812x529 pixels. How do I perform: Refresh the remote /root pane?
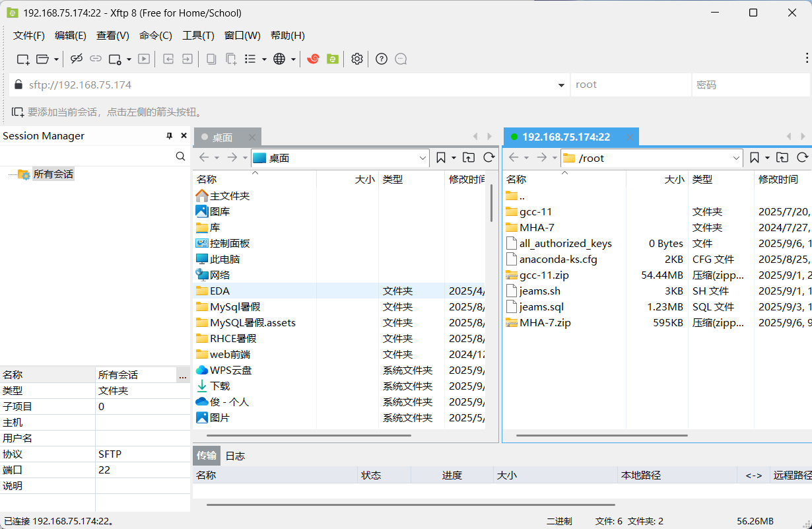802,158
